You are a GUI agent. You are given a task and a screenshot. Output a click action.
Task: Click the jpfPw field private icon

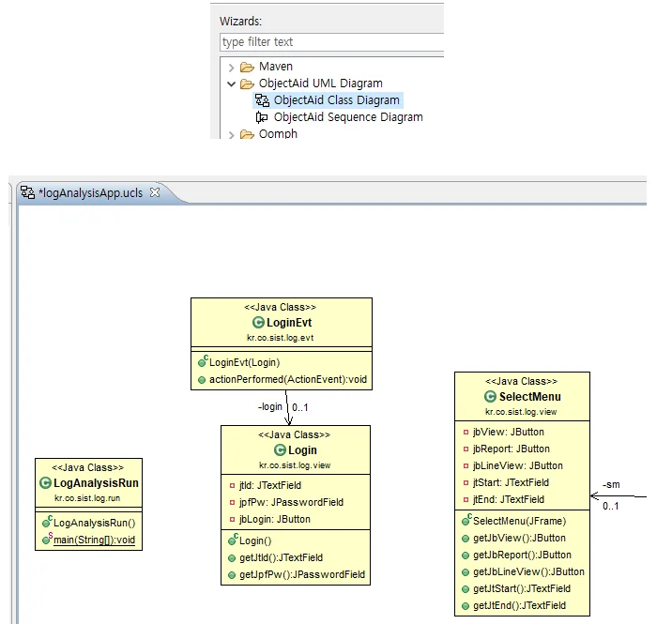[x=232, y=502]
